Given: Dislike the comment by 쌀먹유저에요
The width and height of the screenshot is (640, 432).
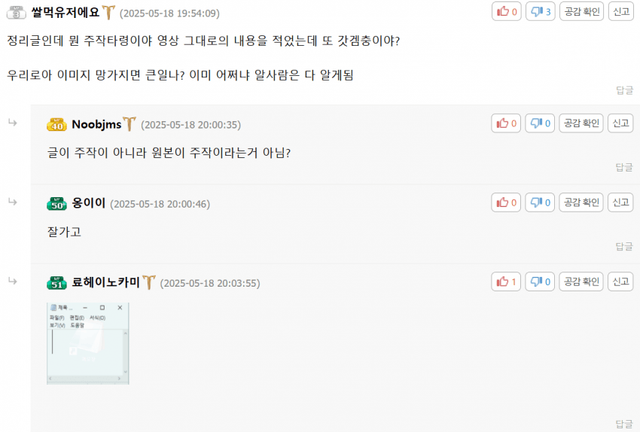Looking at the screenshot, I should pyautogui.click(x=540, y=11).
